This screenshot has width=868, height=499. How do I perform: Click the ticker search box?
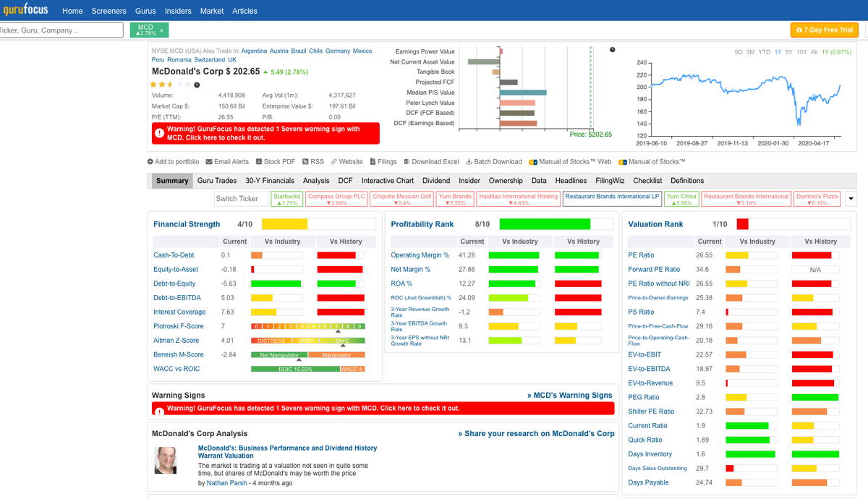[x=61, y=30]
